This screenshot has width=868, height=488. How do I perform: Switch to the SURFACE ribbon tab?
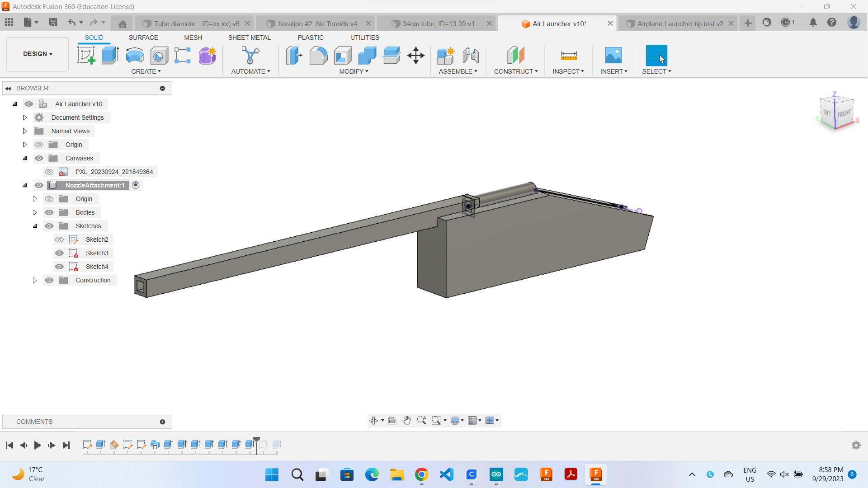(x=143, y=38)
